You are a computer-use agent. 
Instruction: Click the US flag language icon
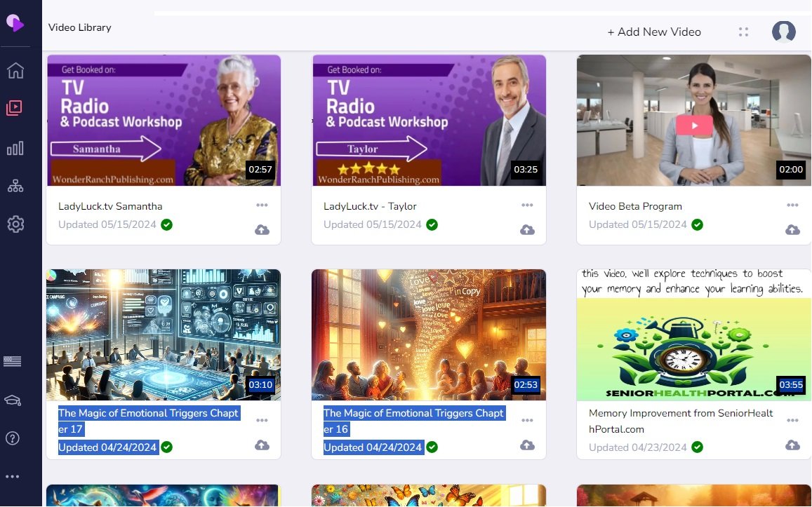coord(13,361)
